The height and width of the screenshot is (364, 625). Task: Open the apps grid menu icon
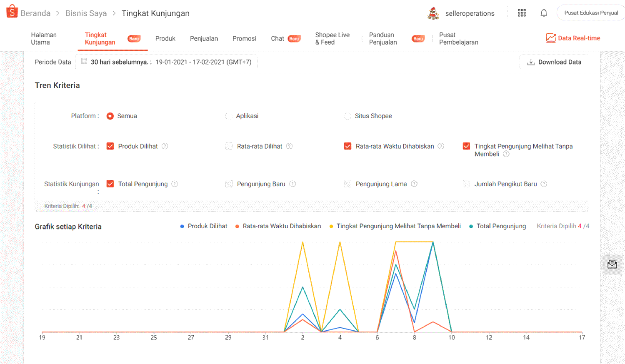pyautogui.click(x=522, y=13)
